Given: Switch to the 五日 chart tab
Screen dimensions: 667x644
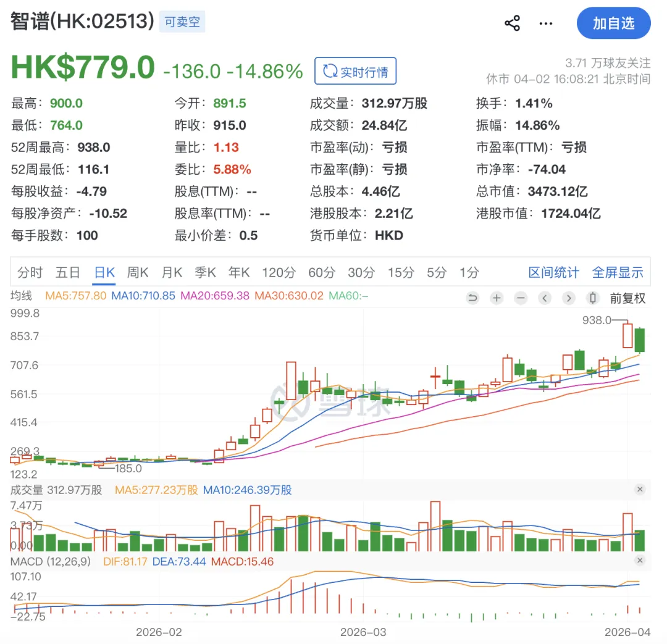Looking at the screenshot, I should click(68, 272).
